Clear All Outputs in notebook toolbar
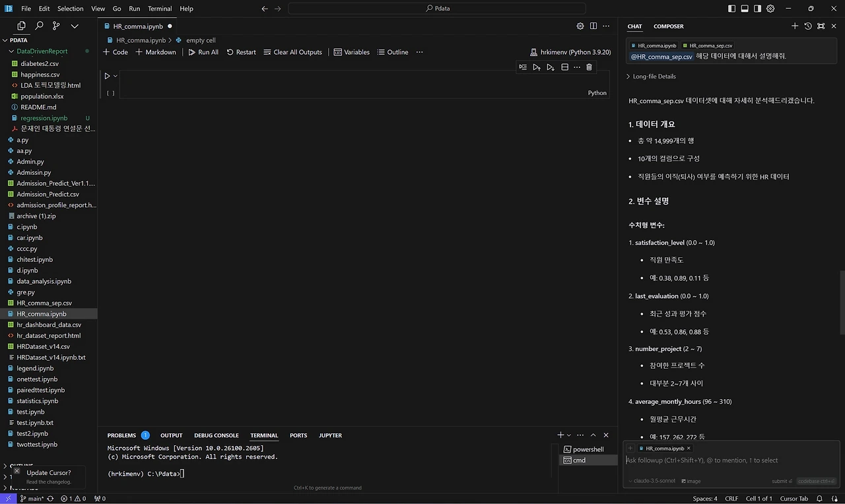 292,52
